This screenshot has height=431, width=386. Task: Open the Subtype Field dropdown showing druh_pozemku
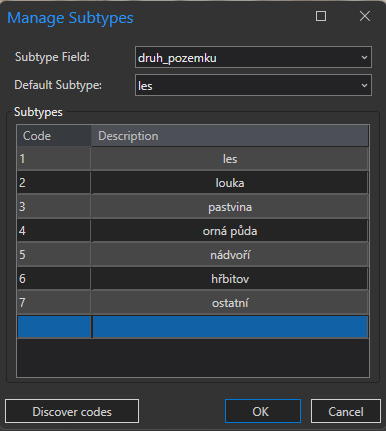[x=253, y=57]
